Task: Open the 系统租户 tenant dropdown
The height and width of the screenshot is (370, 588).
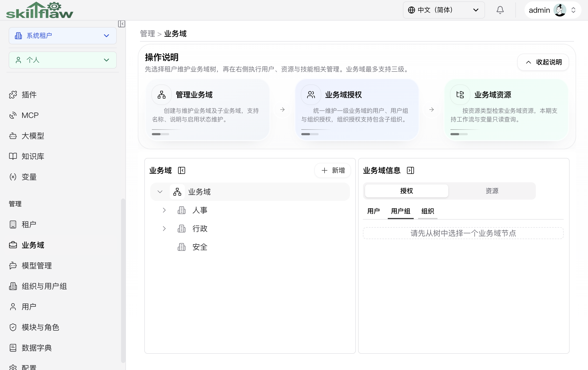Action: pos(63,36)
